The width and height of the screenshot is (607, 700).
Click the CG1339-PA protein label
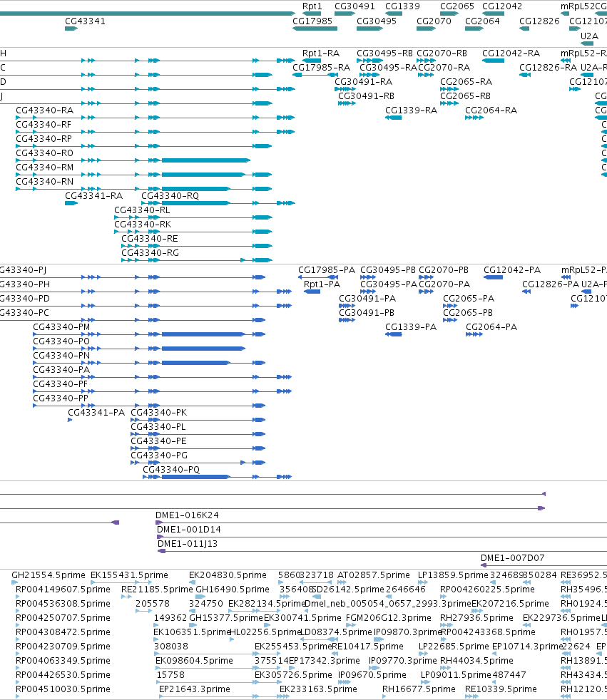[x=411, y=327]
